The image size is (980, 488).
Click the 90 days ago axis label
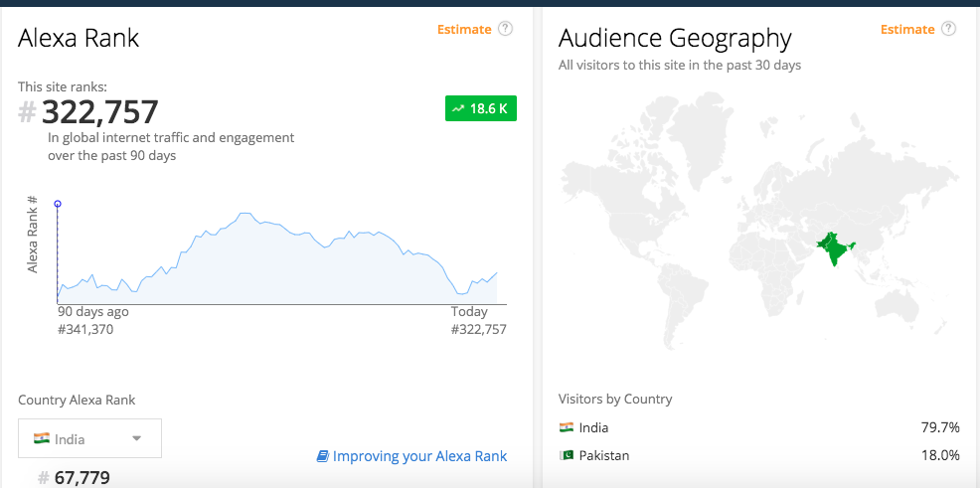93,312
